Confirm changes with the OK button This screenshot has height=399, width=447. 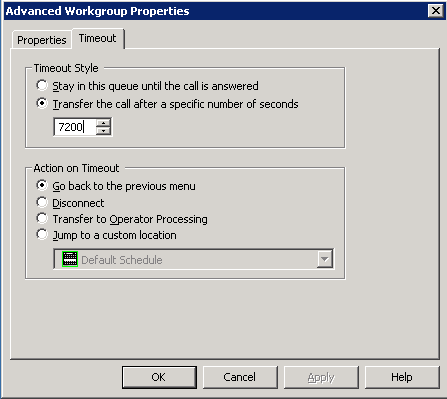pyautogui.click(x=159, y=377)
